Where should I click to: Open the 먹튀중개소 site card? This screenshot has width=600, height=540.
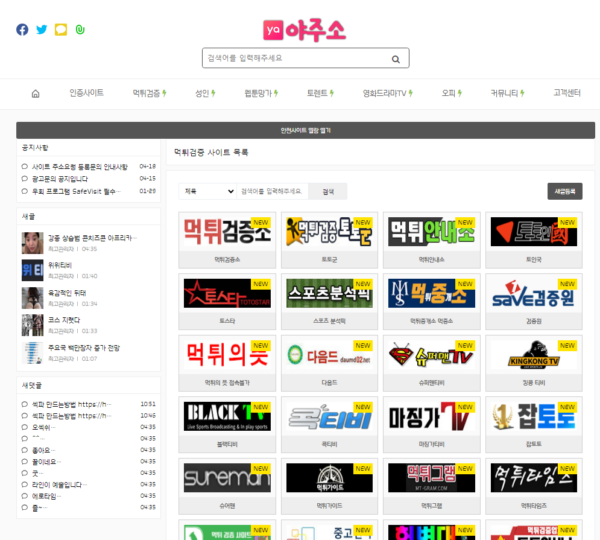[432, 302]
